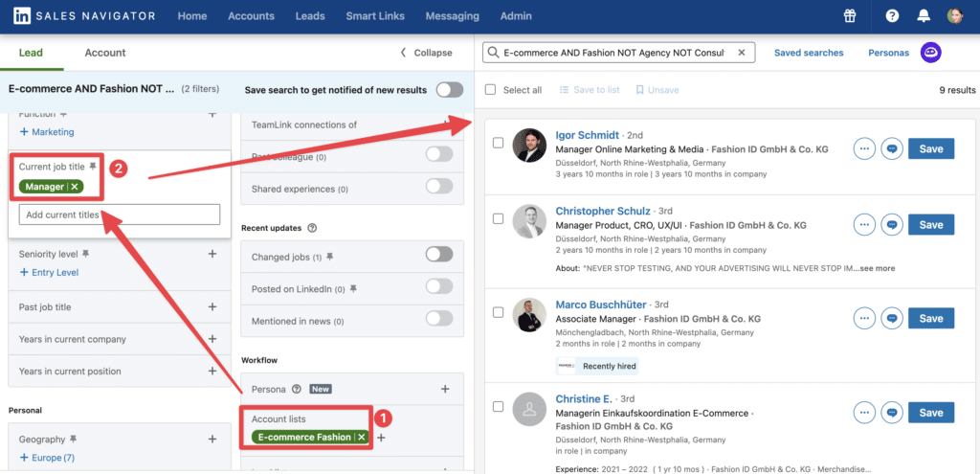Viewport: 980px width, 474px height.
Task: Click the Persona help icon
Action: 297,389
